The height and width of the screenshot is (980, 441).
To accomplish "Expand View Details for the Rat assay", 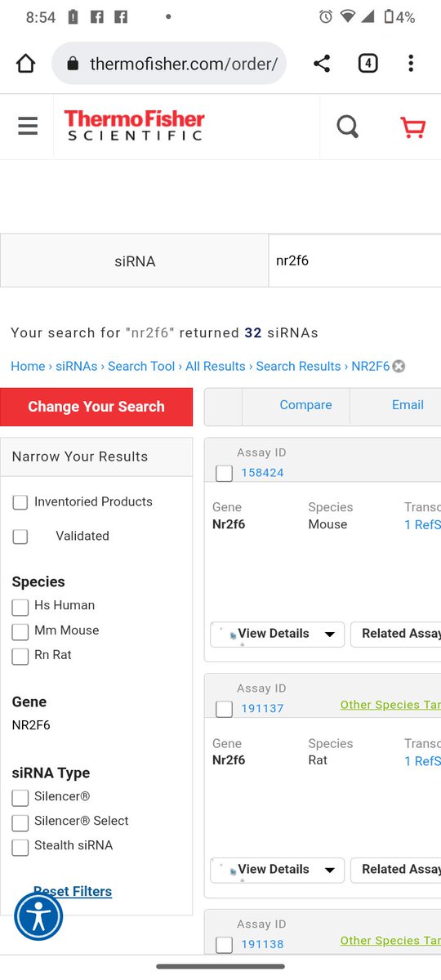I will click(278, 870).
